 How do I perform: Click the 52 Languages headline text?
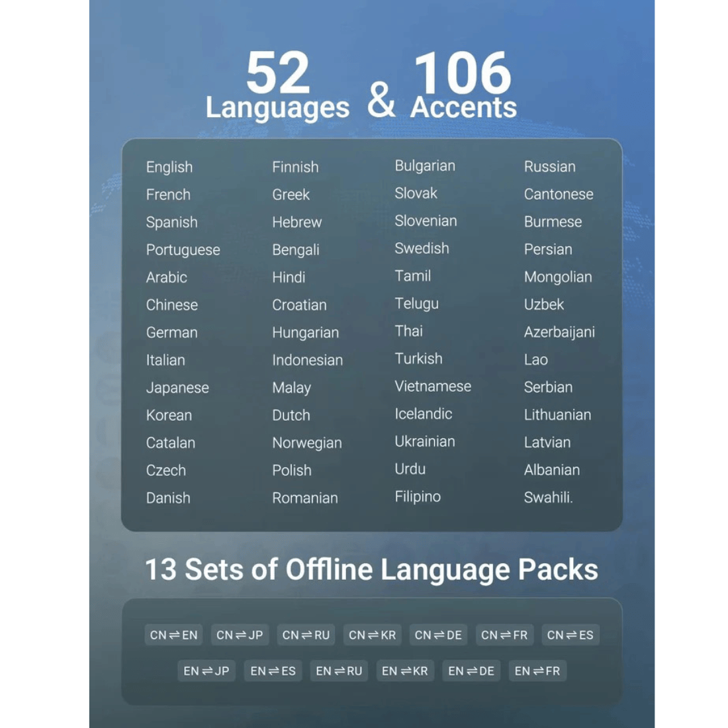coord(278,85)
